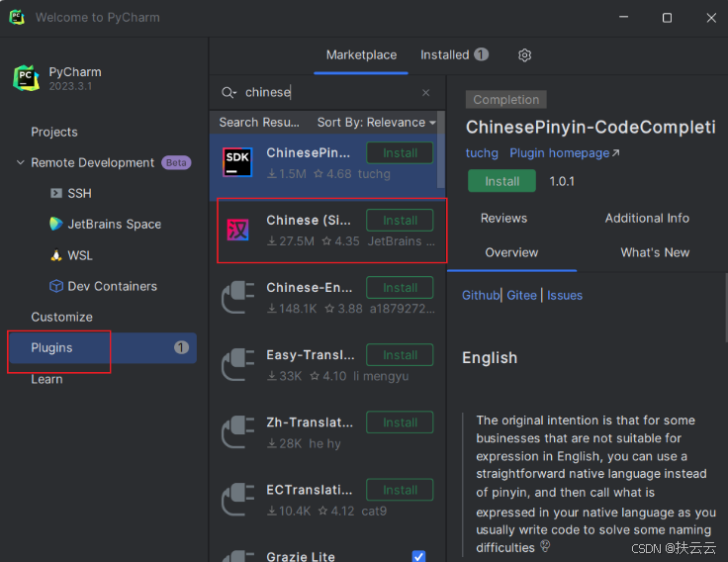The width and height of the screenshot is (728, 562).
Task: Click the Dev Containers cube icon
Action: (56, 286)
